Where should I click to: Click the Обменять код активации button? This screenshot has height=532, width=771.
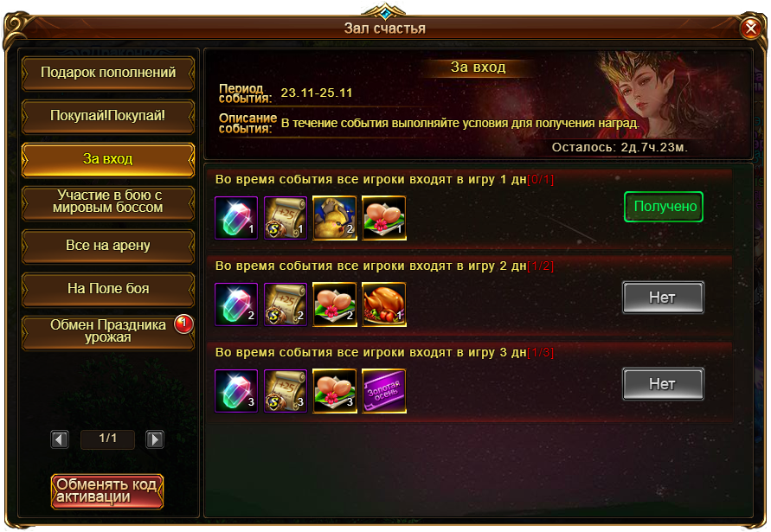(107, 490)
